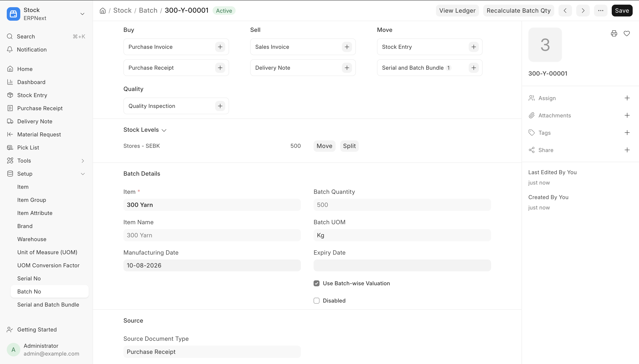Click Recalculate Batch Qty button
Viewport: 639px width, 364px height.
518,11
